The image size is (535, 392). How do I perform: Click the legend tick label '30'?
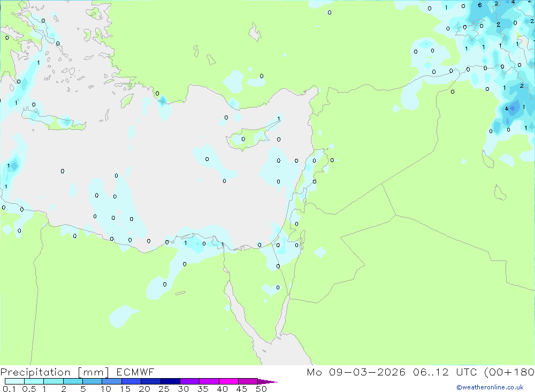click(x=183, y=389)
